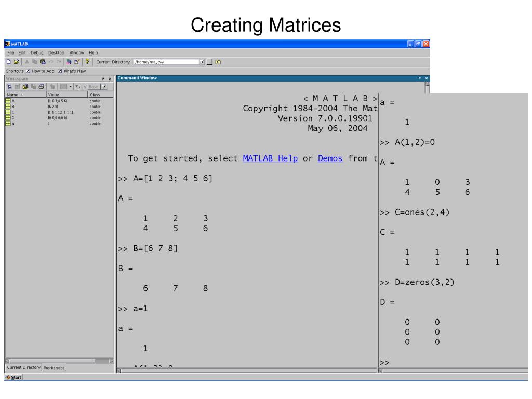Undock the Command Window panel
This screenshot has height=399, width=532.
pos(420,78)
